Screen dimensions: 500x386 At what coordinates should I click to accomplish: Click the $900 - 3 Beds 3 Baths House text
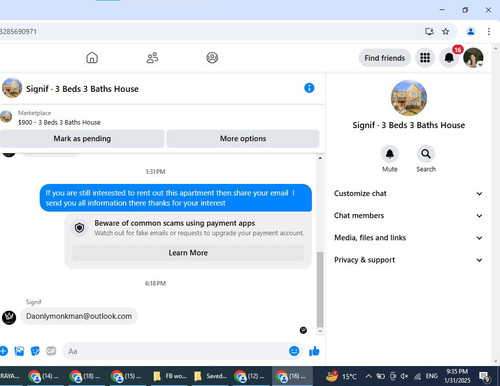point(59,122)
